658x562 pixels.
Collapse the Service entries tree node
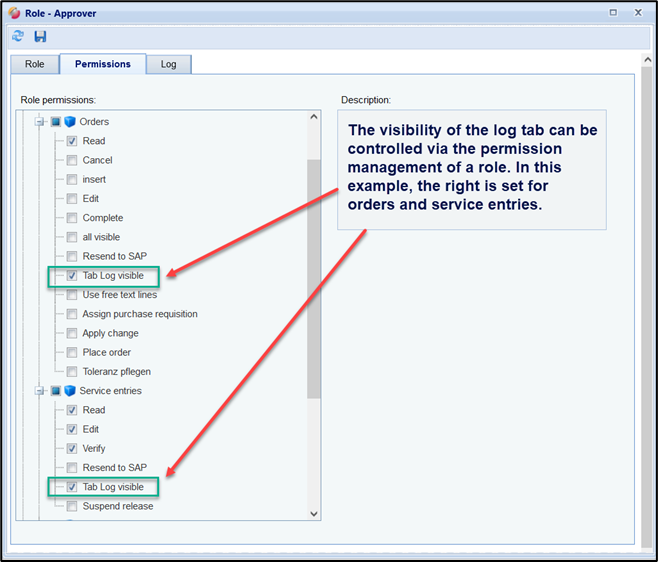point(41,391)
